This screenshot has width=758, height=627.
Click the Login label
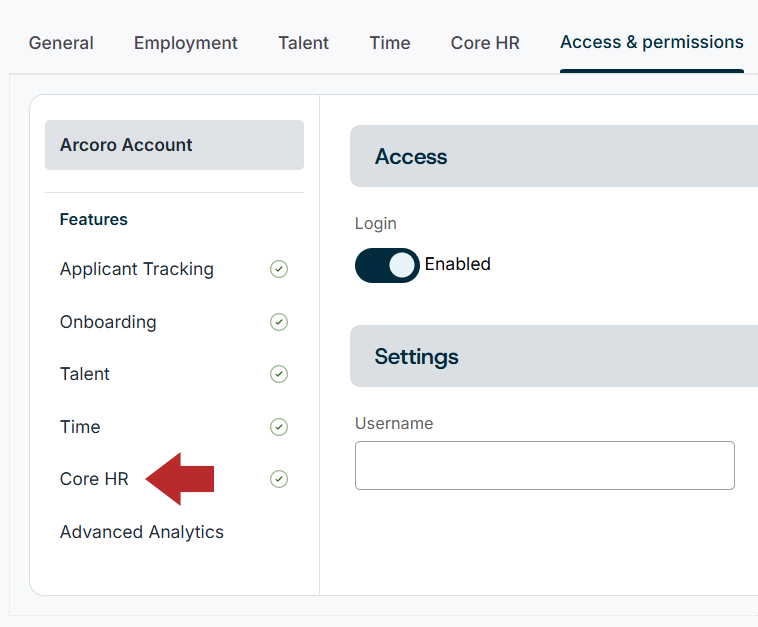coord(376,224)
